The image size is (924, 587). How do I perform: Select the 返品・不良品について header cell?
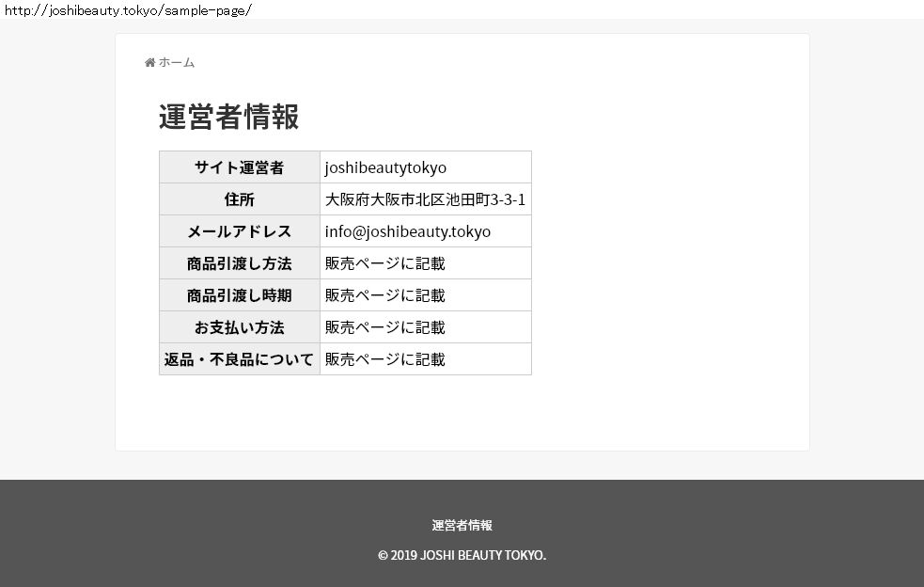[239, 359]
